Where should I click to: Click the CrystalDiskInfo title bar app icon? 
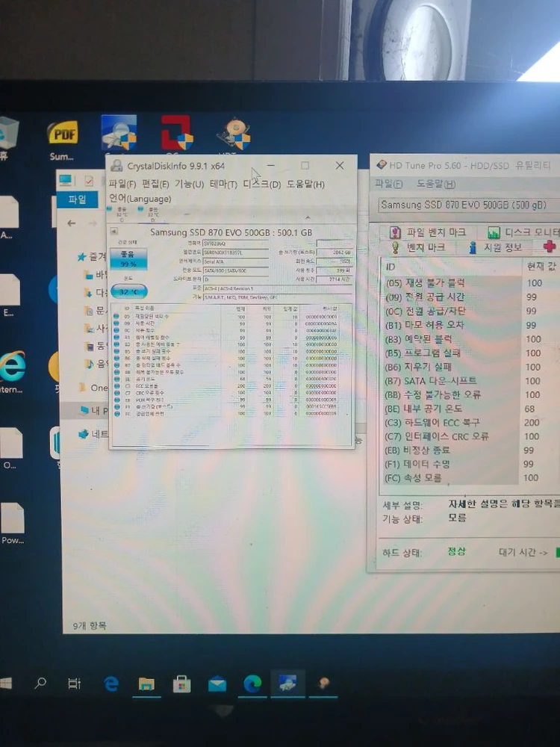116,166
